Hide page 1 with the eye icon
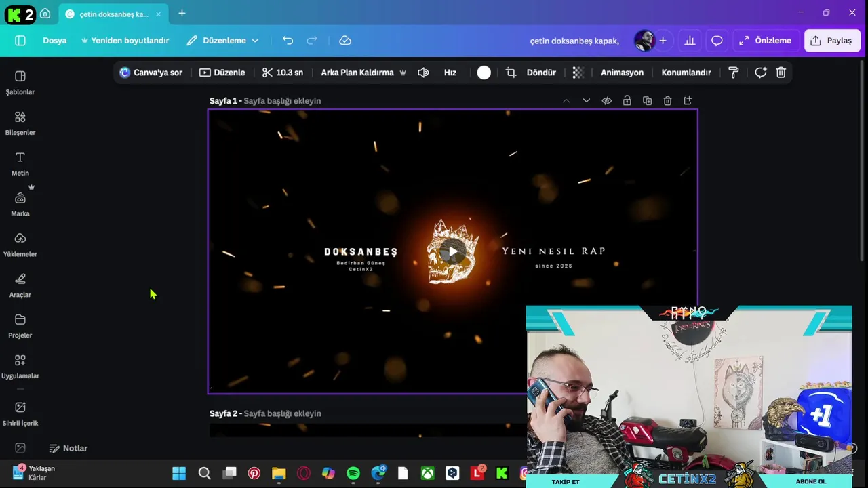This screenshot has height=488, width=868. coord(607,101)
